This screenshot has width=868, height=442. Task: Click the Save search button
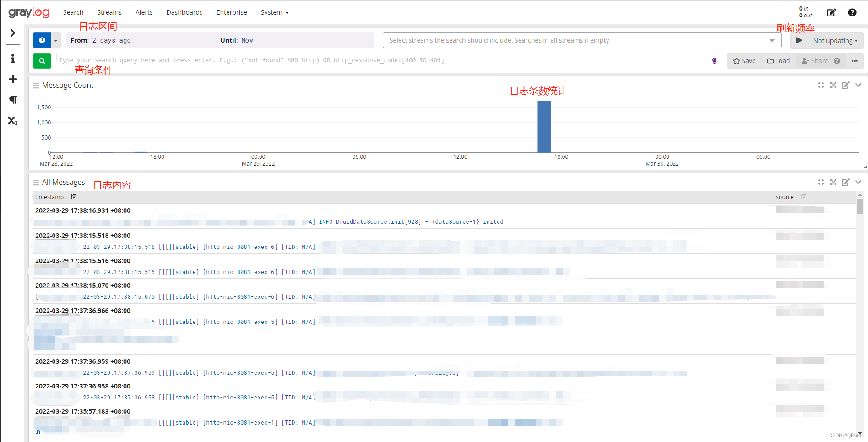(x=744, y=60)
